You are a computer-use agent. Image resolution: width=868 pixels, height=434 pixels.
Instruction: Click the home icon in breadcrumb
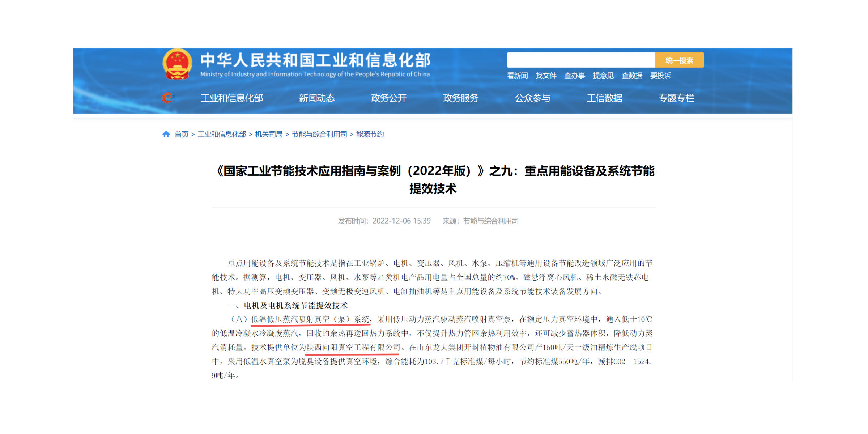pos(166,134)
